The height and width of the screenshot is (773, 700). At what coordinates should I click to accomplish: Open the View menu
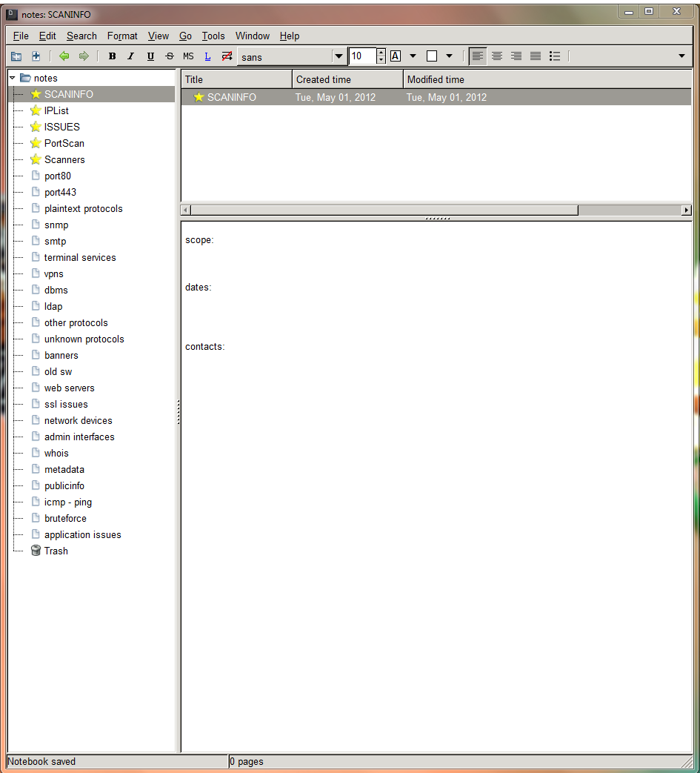coord(158,36)
